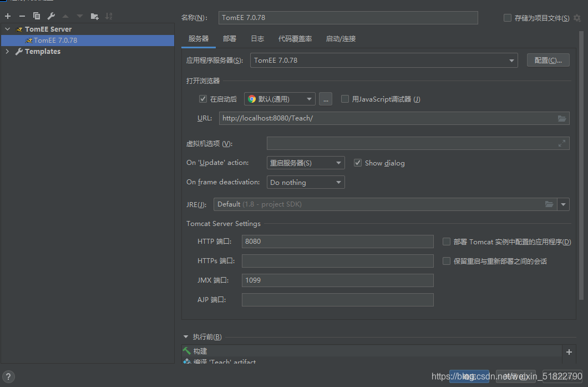Viewport: 588px width, 387px height.
Task: Move configuration down arrow
Action: pyautogui.click(x=80, y=16)
